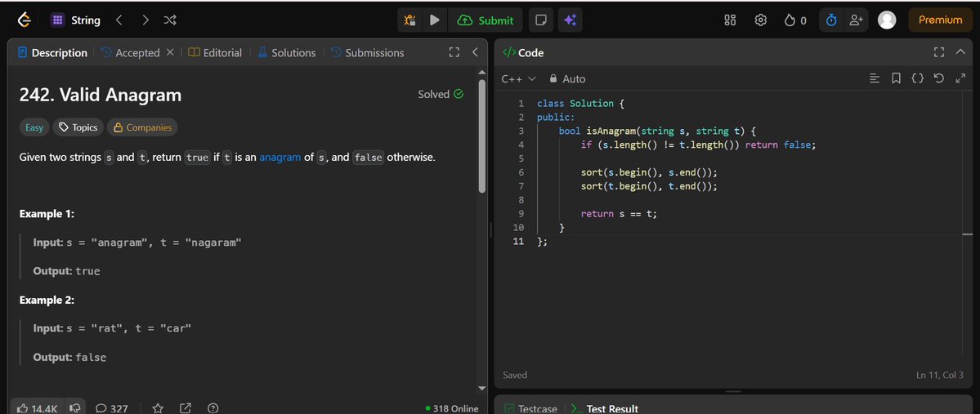Click the Premium button
980x414 pixels.
[x=940, y=20]
